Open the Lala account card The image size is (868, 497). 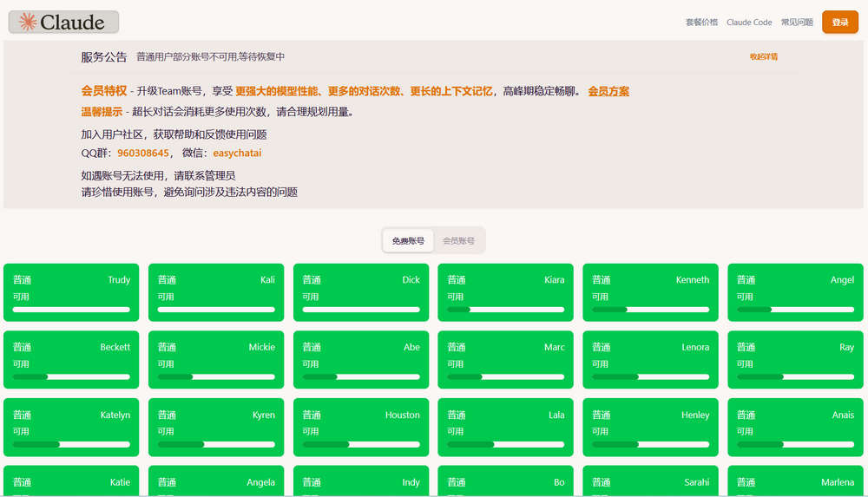pyautogui.click(x=505, y=428)
